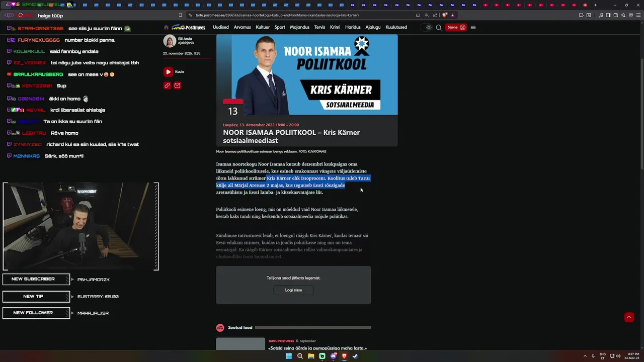The width and height of the screenshot is (644, 362).
Task: Click the red scroll-to-top arrow button
Action: click(x=629, y=317)
